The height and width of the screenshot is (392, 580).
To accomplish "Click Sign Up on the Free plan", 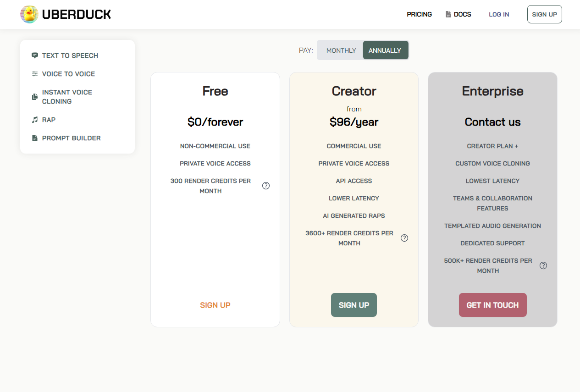I will (215, 305).
